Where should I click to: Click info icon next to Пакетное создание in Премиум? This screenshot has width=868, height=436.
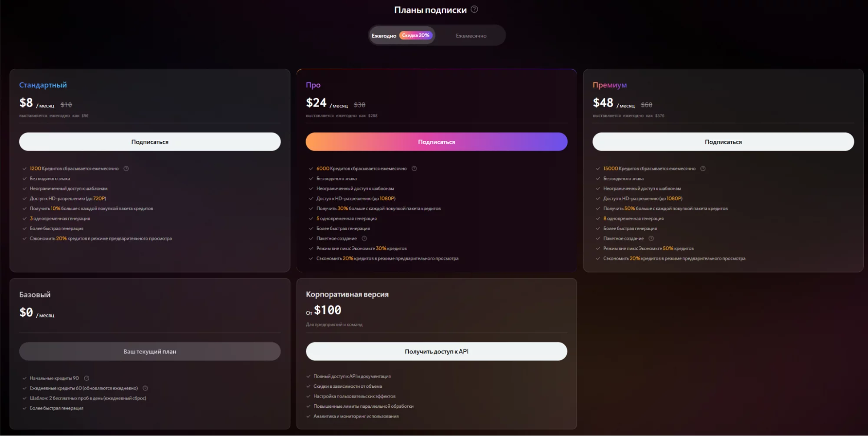(651, 239)
